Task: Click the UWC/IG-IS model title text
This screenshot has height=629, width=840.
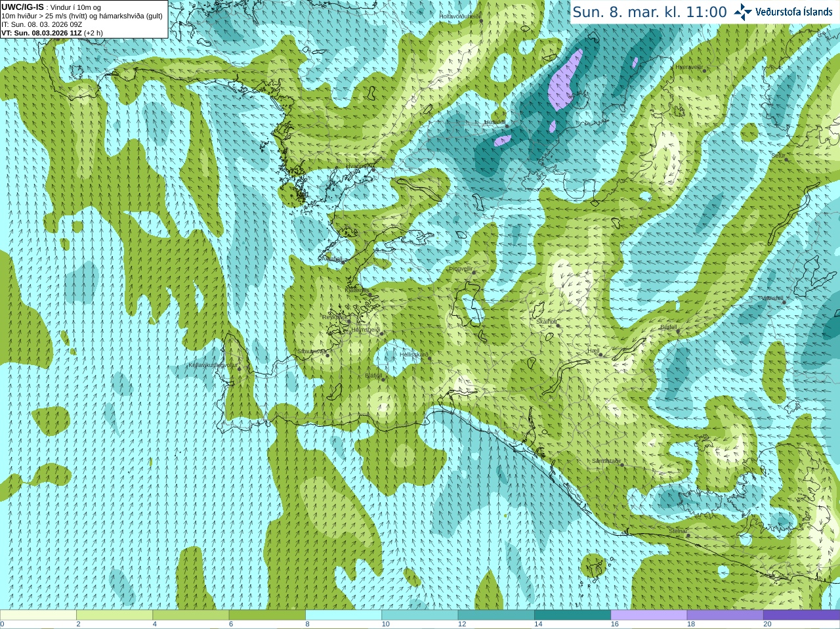Action: (x=23, y=7)
